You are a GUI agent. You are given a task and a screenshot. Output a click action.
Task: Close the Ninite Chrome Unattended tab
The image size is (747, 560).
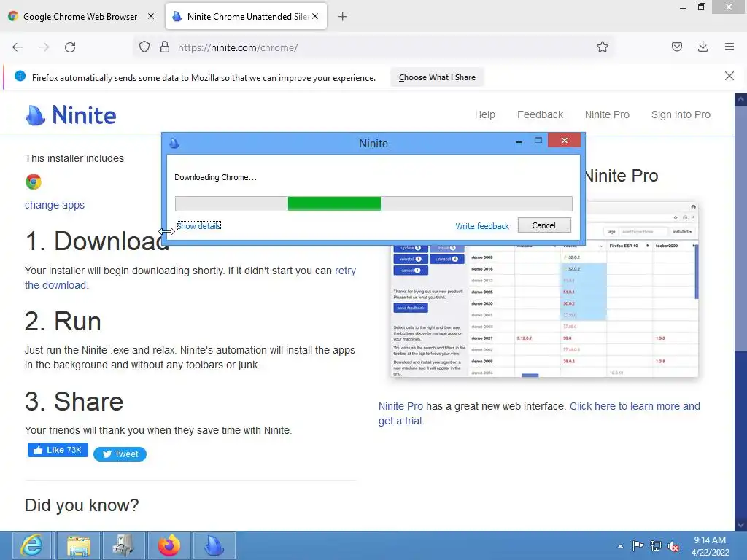tap(315, 16)
